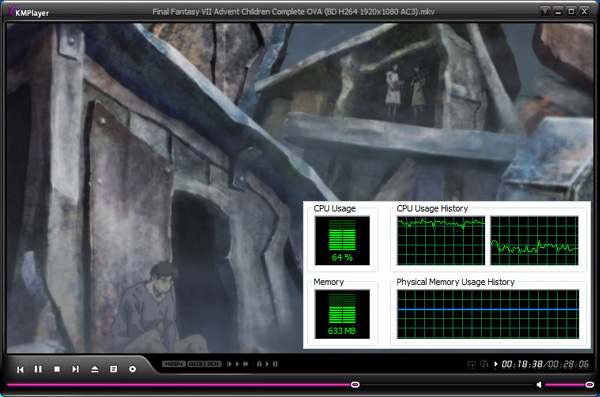The width and height of the screenshot is (600, 397).
Task: Open the control box gear icon
Action: point(132,369)
